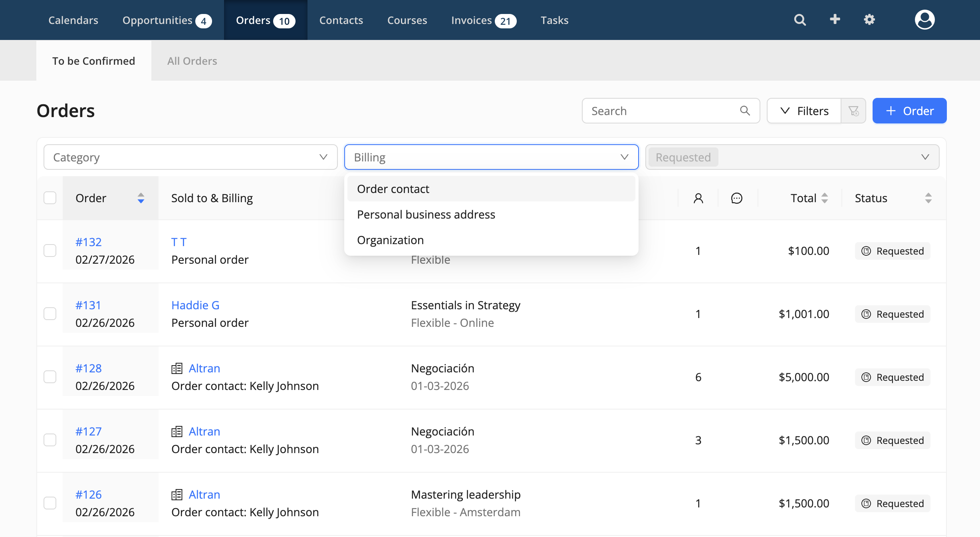Click the clear filters funnel icon

pos(853,111)
